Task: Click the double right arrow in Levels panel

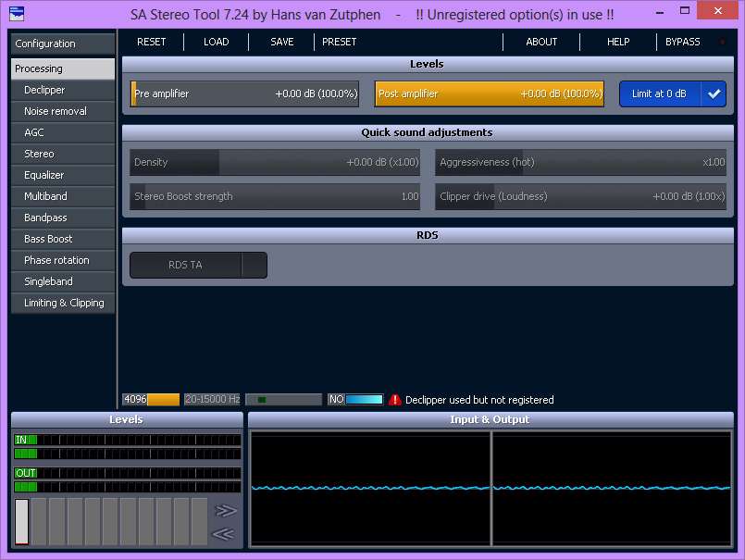Action: (x=225, y=511)
